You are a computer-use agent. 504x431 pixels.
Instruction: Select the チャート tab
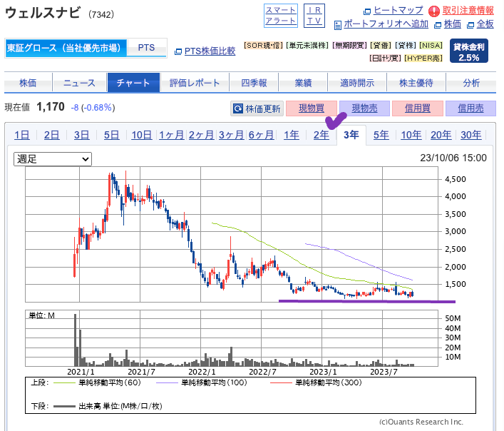pos(133,83)
